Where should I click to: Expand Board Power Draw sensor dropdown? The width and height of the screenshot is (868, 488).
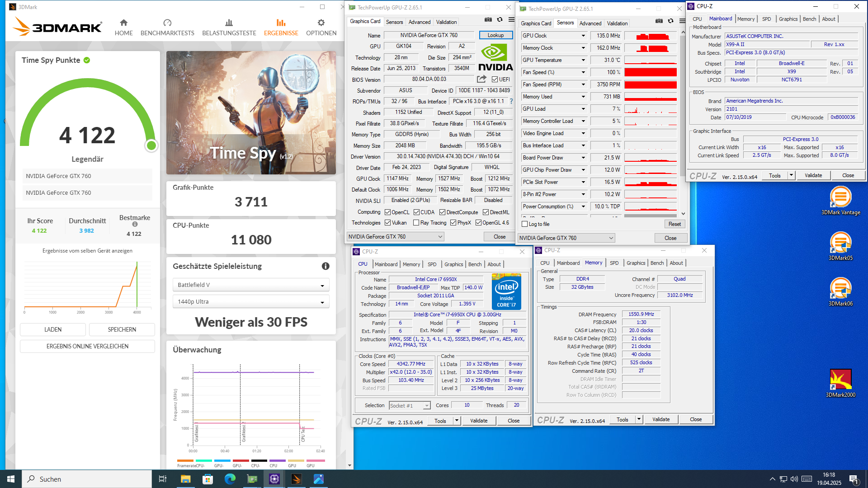583,158
